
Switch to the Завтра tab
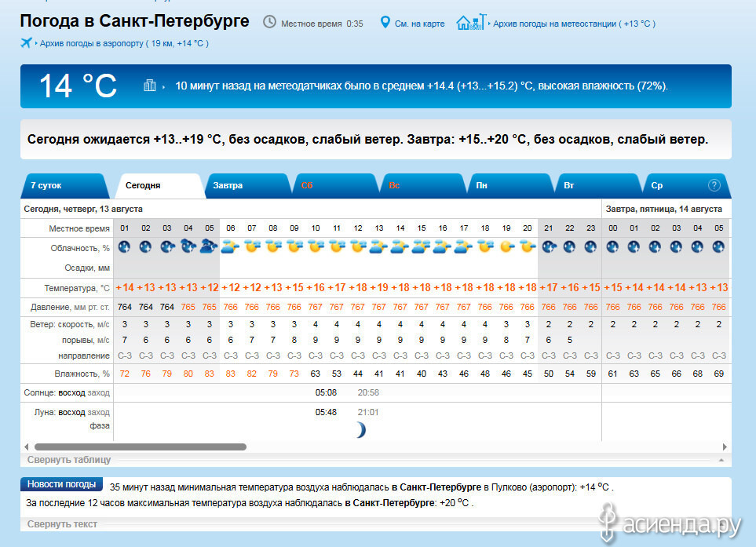click(x=247, y=185)
